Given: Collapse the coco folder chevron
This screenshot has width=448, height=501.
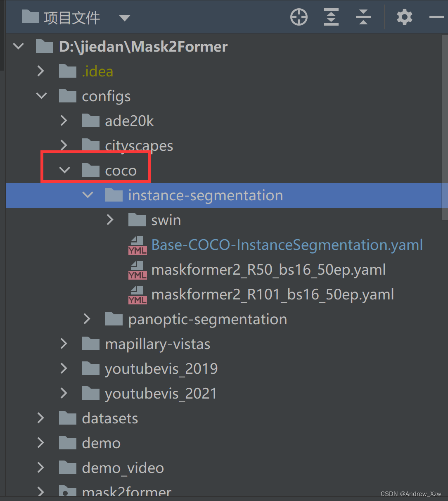Looking at the screenshot, I should point(64,170).
